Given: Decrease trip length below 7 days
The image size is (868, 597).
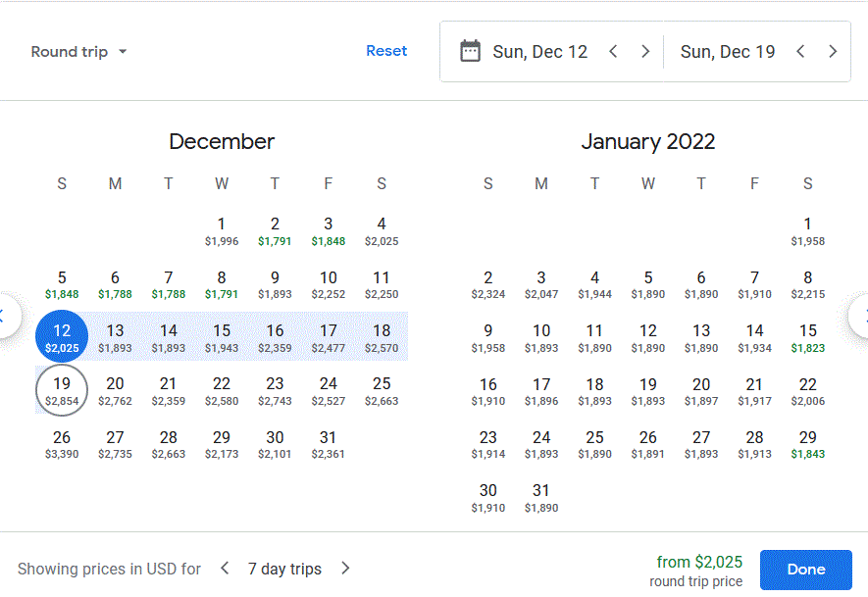Looking at the screenshot, I should 225,569.
